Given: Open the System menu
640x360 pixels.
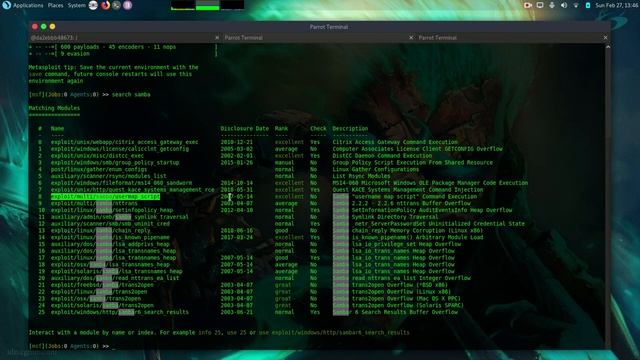Looking at the screenshot, I should 76,5.
